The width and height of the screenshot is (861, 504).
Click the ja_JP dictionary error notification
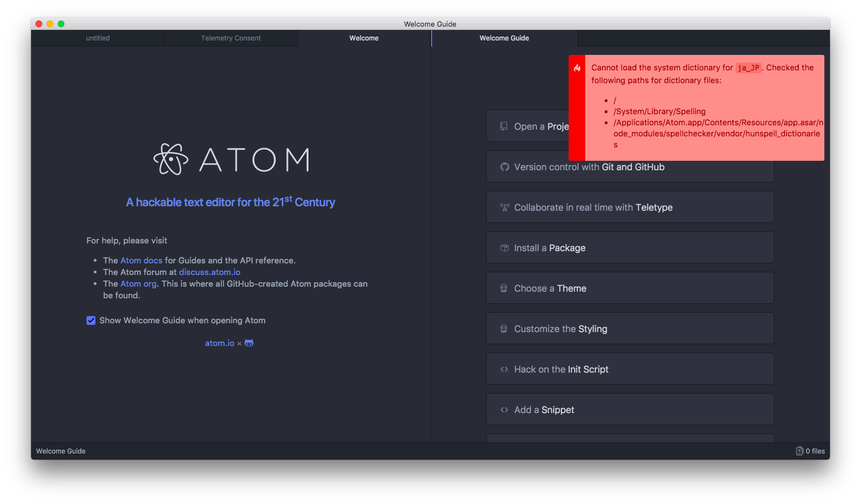pos(696,108)
